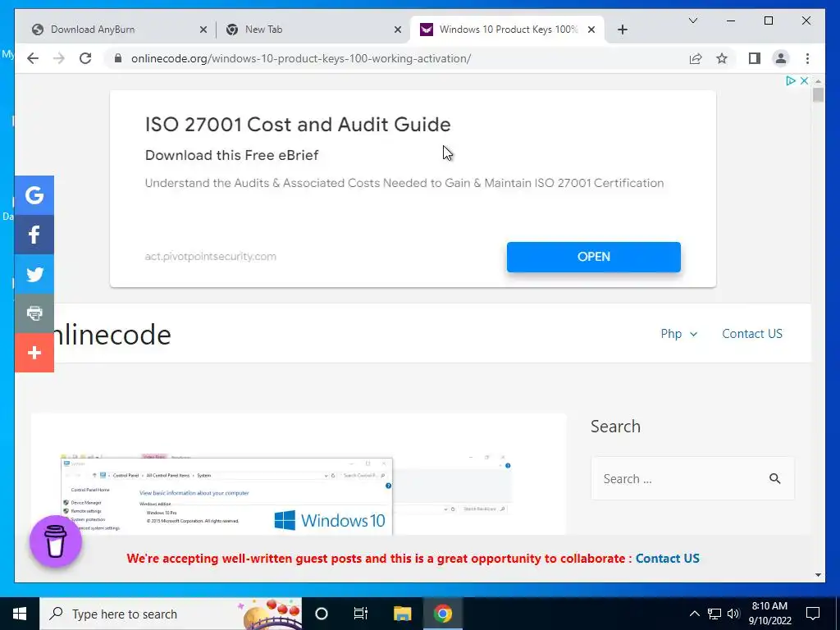Open a new tab with the plus button

tap(622, 30)
